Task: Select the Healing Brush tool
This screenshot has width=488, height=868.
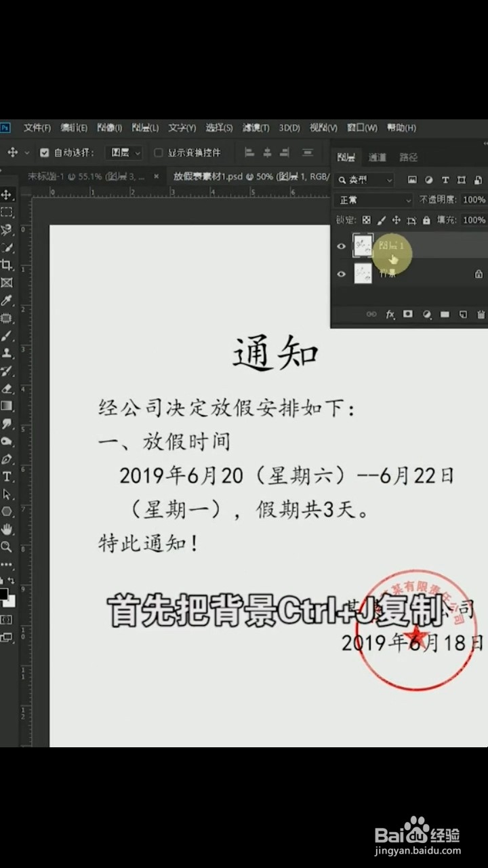Action: click(7, 318)
